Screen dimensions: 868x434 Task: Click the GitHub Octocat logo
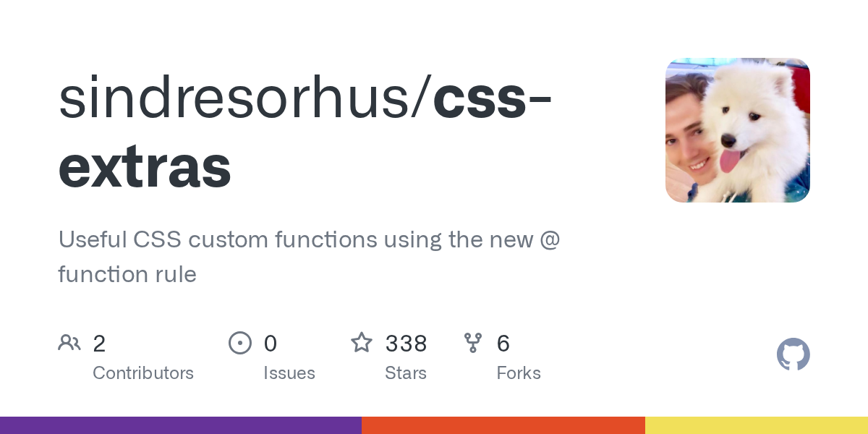click(x=793, y=354)
